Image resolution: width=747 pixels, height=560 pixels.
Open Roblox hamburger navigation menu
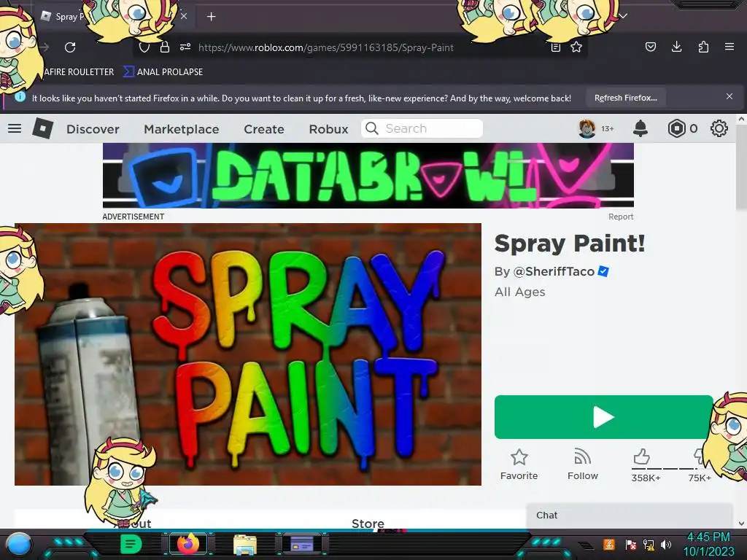point(15,128)
